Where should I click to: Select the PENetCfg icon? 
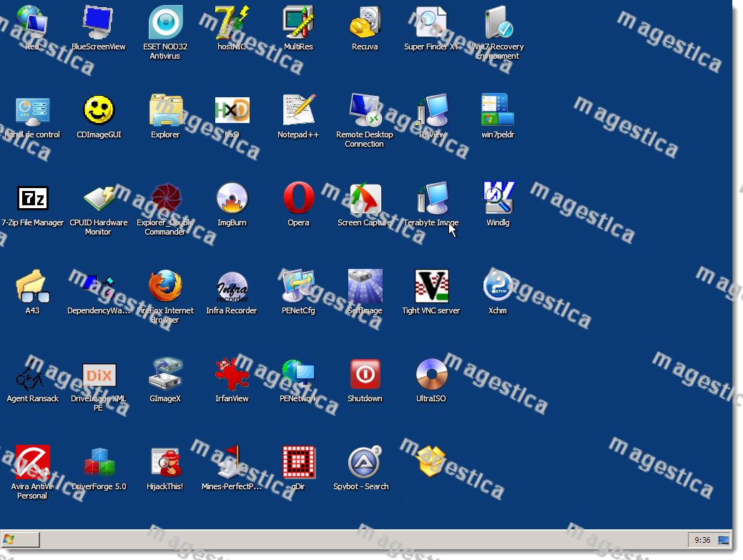(298, 286)
